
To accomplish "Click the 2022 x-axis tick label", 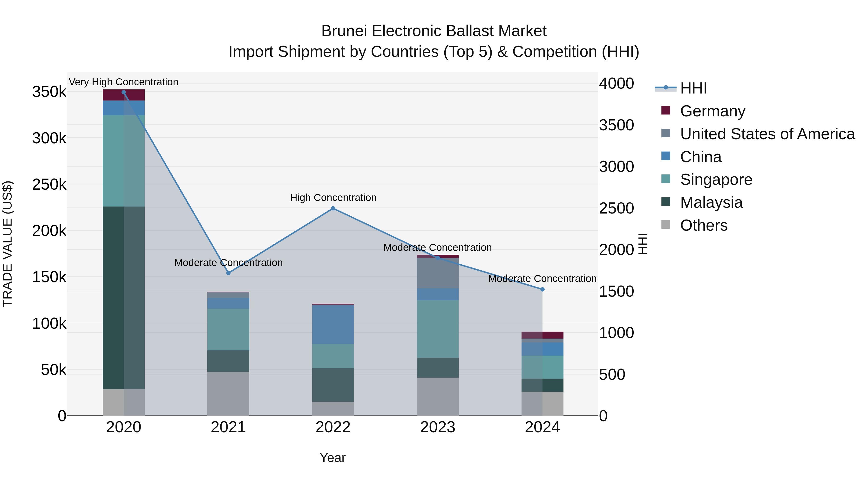I will 333,427.
